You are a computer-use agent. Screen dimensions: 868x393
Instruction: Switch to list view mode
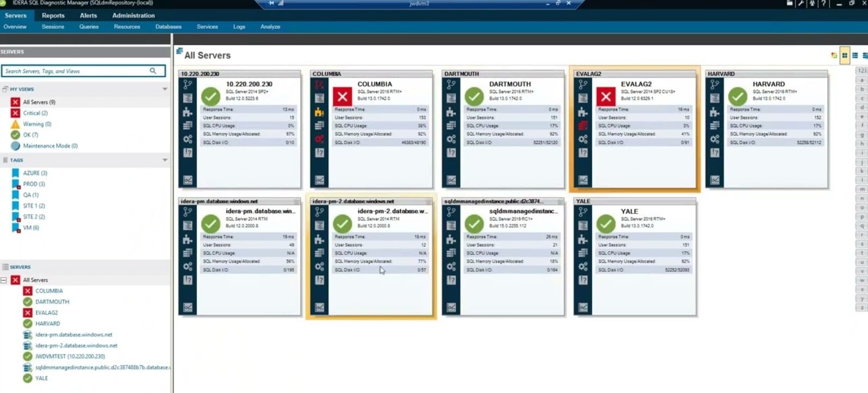pos(855,55)
